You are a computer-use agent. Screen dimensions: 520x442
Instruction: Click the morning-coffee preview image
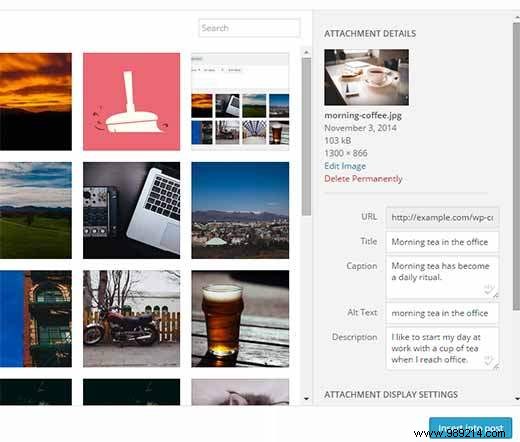pos(367,77)
